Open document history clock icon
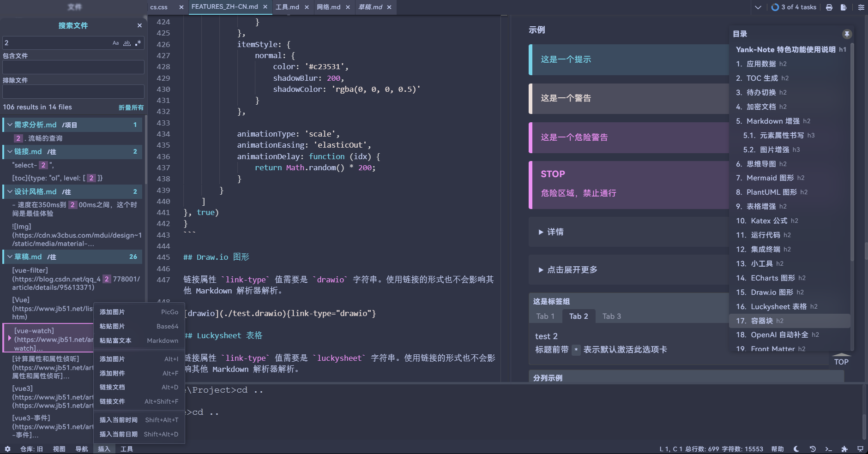Viewport: 868px width, 454px height. coord(813,449)
